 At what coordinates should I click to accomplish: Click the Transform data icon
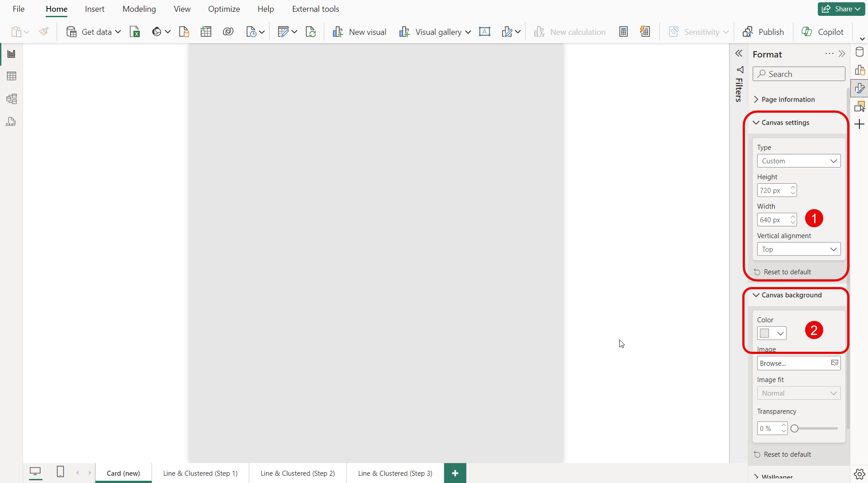[283, 32]
